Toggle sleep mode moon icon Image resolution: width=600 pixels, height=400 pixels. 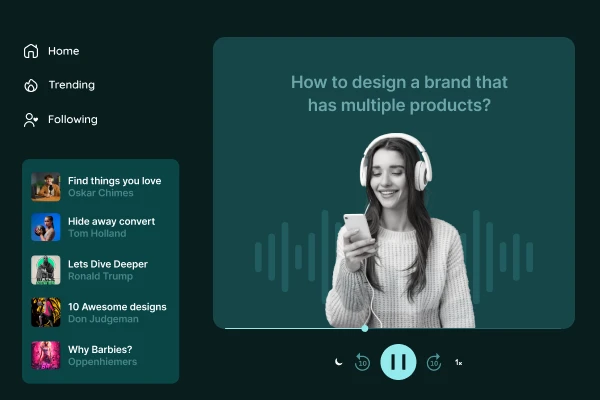tap(338, 362)
